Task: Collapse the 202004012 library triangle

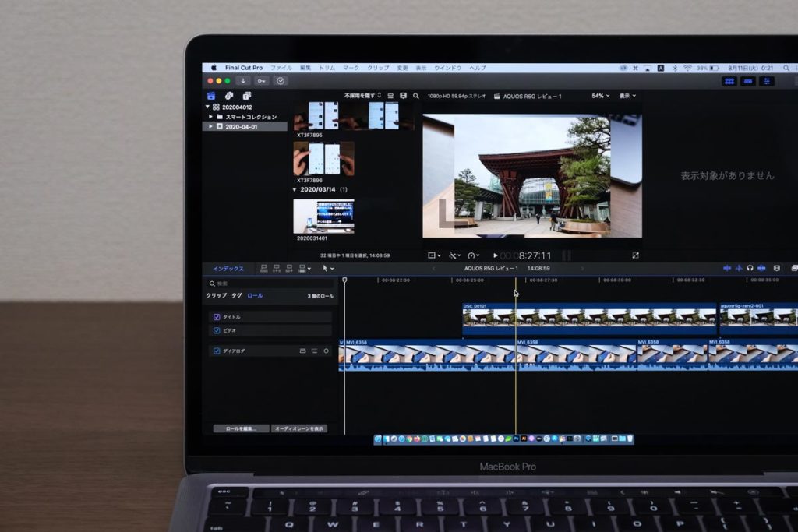Action: [x=207, y=107]
